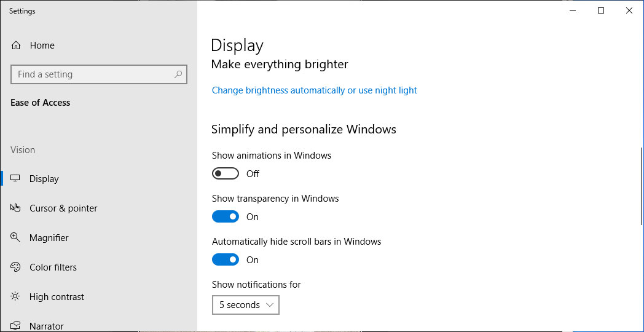
Task: Click the Vision section label
Action: click(x=23, y=150)
